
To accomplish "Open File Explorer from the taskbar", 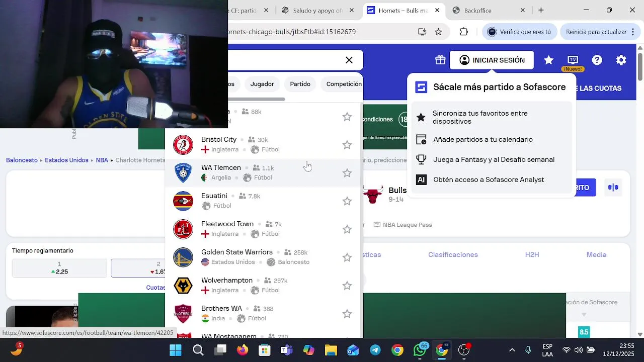I will coord(331,350).
